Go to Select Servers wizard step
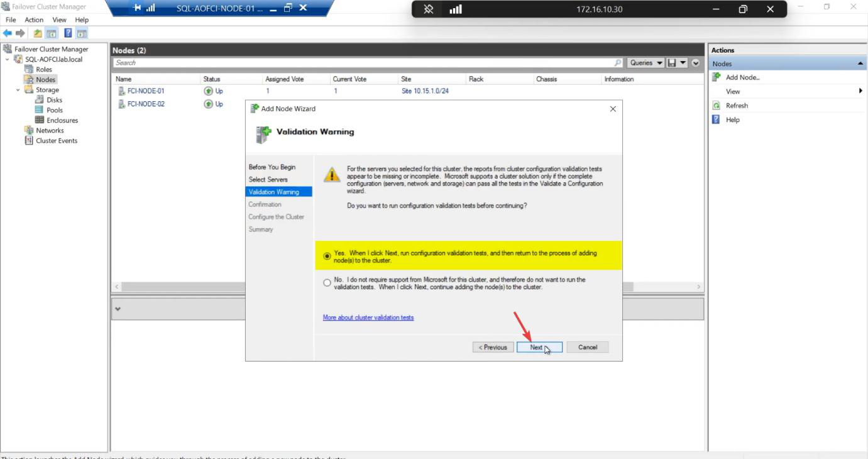This screenshot has height=459, width=868. tap(268, 180)
